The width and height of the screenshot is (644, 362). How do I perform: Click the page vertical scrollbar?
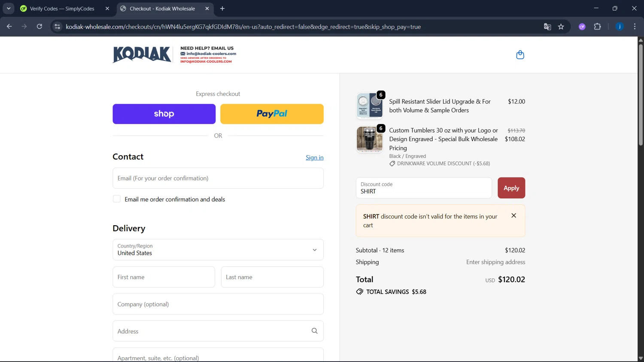[641, 94]
